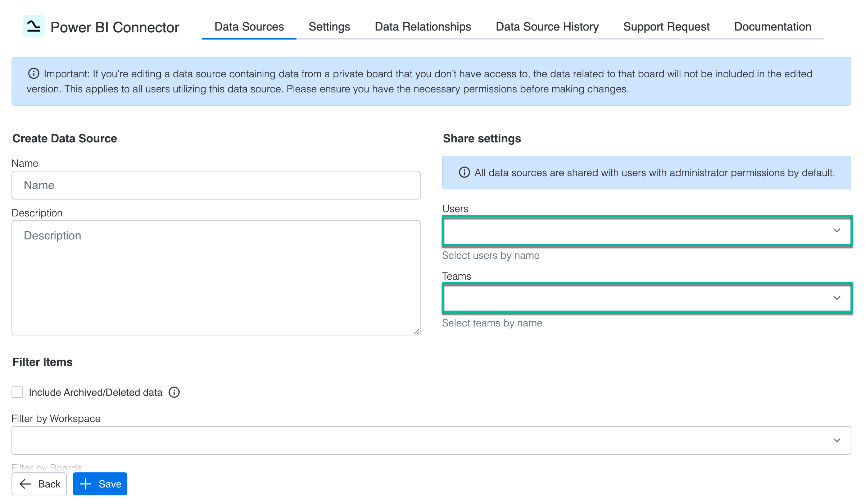Go to the Documentation tab
The width and height of the screenshot is (865, 504).
772,27
